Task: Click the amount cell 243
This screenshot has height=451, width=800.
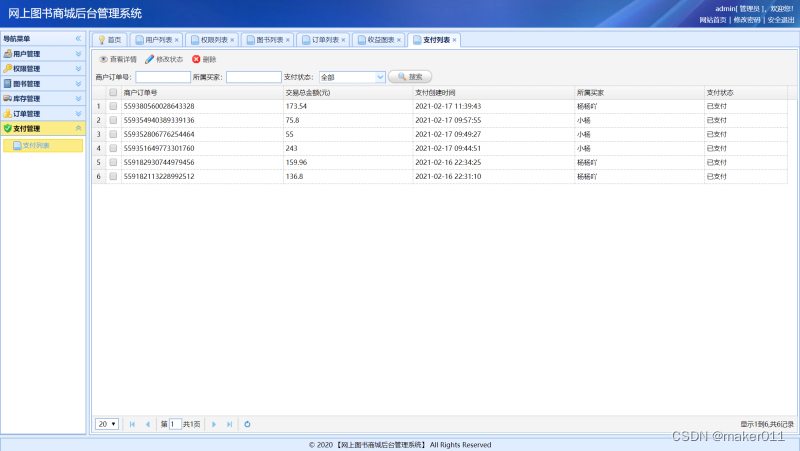Action: coord(291,148)
